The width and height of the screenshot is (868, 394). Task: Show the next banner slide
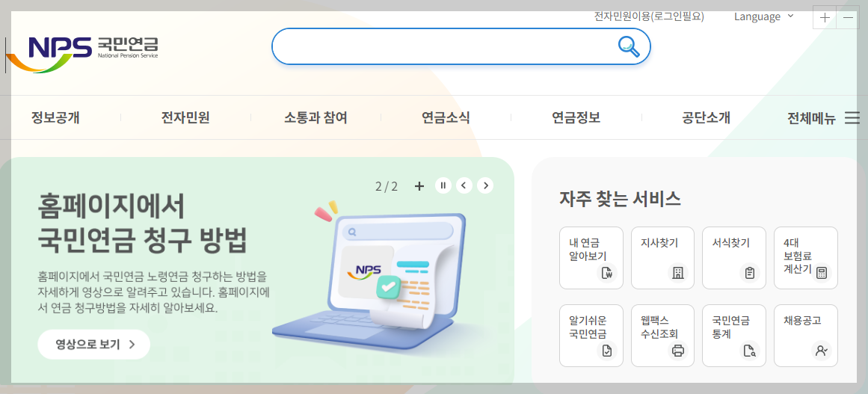click(485, 185)
